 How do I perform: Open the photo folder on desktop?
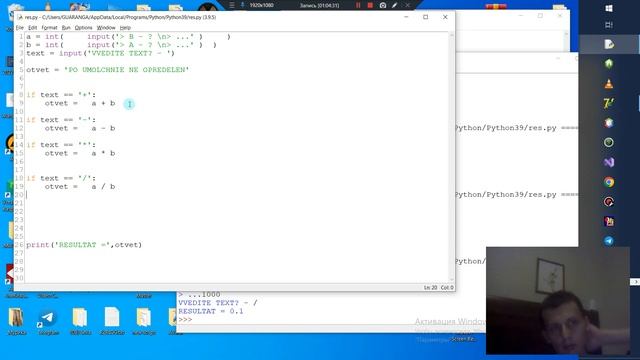[x=16, y=320]
